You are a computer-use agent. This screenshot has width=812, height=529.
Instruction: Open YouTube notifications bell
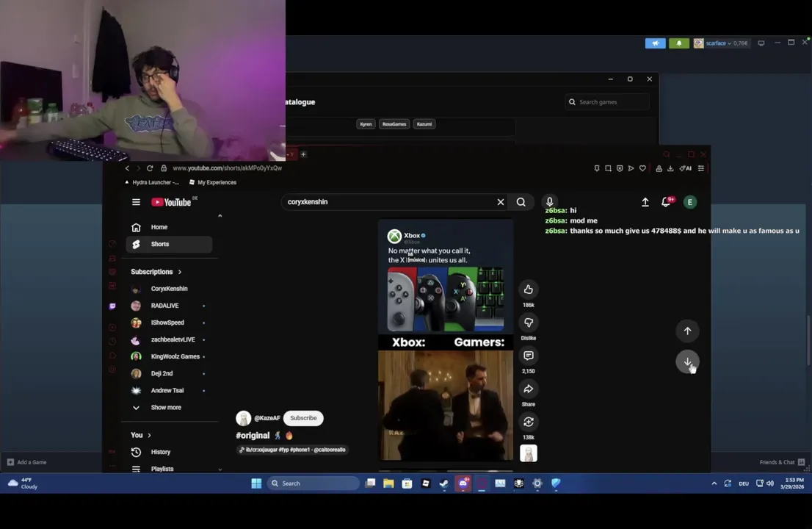(667, 202)
